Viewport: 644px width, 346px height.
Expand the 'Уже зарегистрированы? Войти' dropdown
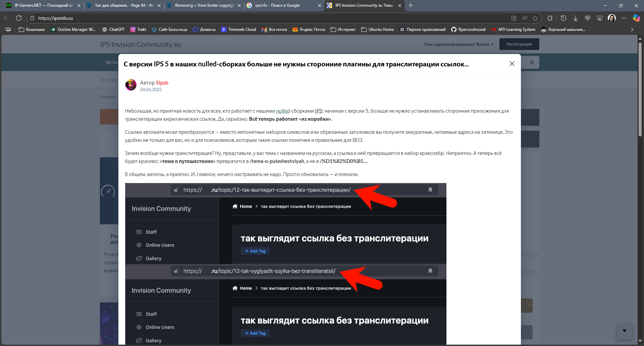459,44
